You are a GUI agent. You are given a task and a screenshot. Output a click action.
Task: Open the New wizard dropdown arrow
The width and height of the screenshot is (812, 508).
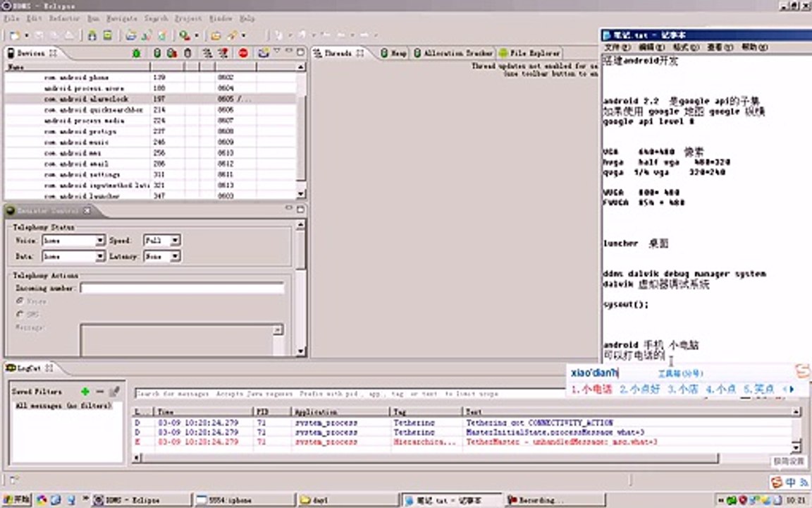coord(26,36)
